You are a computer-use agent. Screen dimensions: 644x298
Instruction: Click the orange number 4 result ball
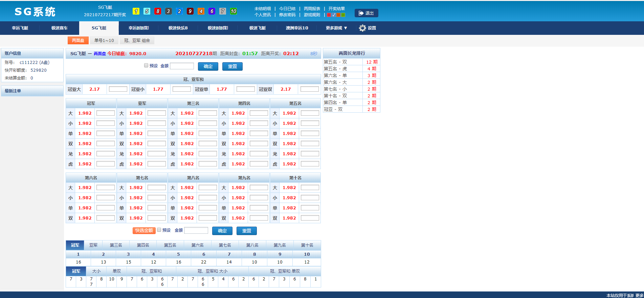coord(201,11)
